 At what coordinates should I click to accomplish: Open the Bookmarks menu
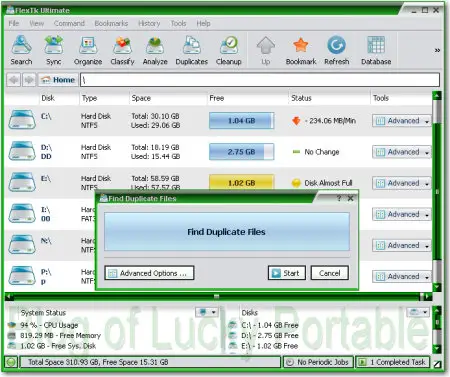[x=111, y=23]
